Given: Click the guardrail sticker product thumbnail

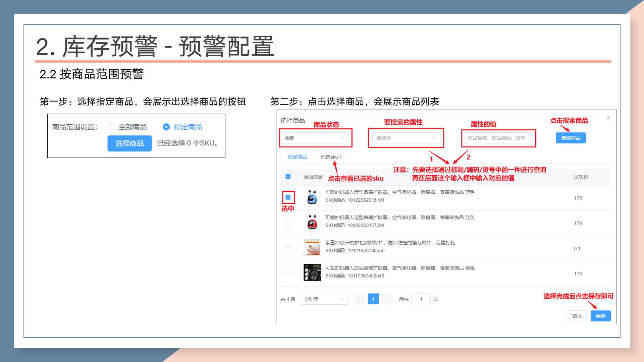Looking at the screenshot, I should point(312,248).
